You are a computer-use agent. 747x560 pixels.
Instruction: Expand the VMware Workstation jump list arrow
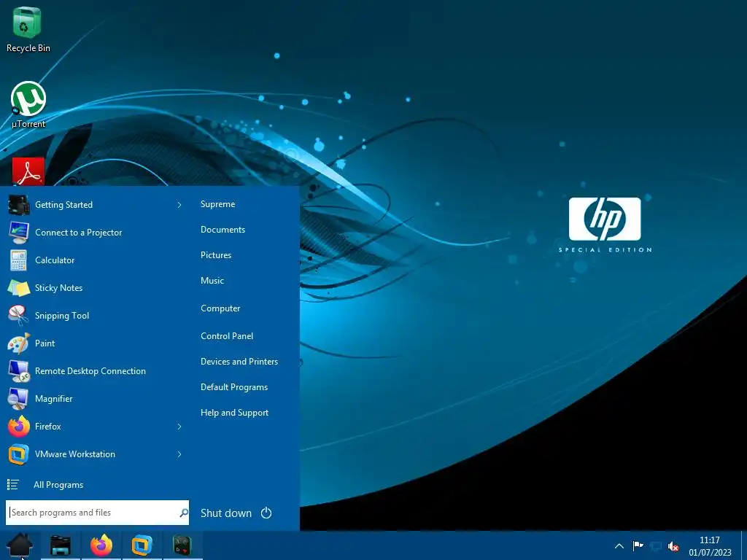[x=179, y=454]
